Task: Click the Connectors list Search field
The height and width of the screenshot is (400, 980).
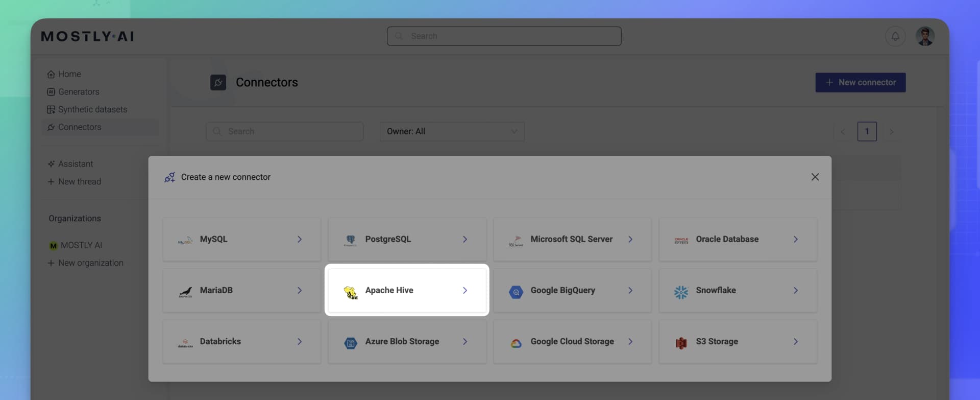Action: (x=285, y=131)
